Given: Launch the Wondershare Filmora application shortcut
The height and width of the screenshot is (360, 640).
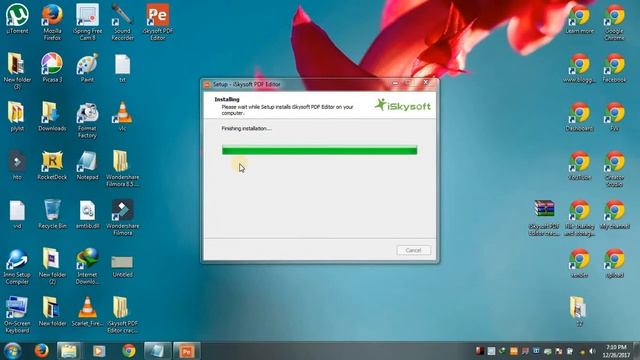Looking at the screenshot, I should [x=122, y=217].
